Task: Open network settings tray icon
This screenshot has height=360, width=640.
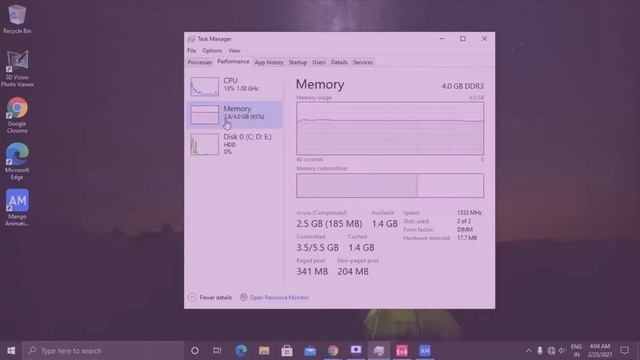Action: pos(551,351)
